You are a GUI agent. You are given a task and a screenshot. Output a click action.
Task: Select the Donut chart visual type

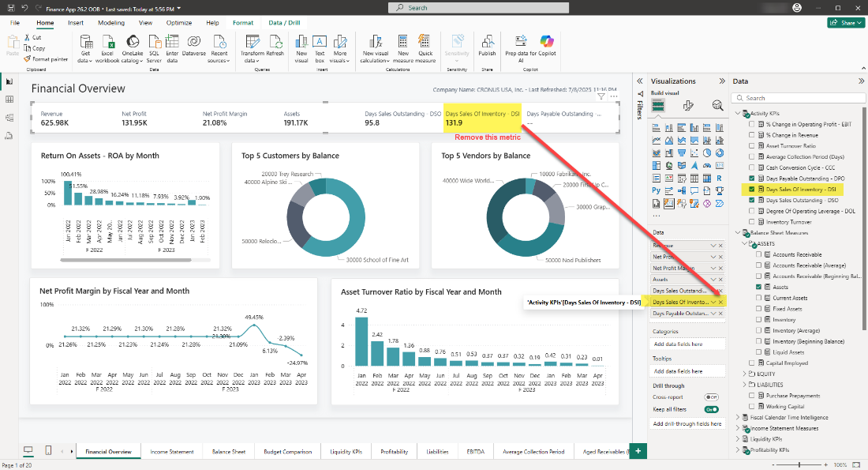(x=719, y=152)
